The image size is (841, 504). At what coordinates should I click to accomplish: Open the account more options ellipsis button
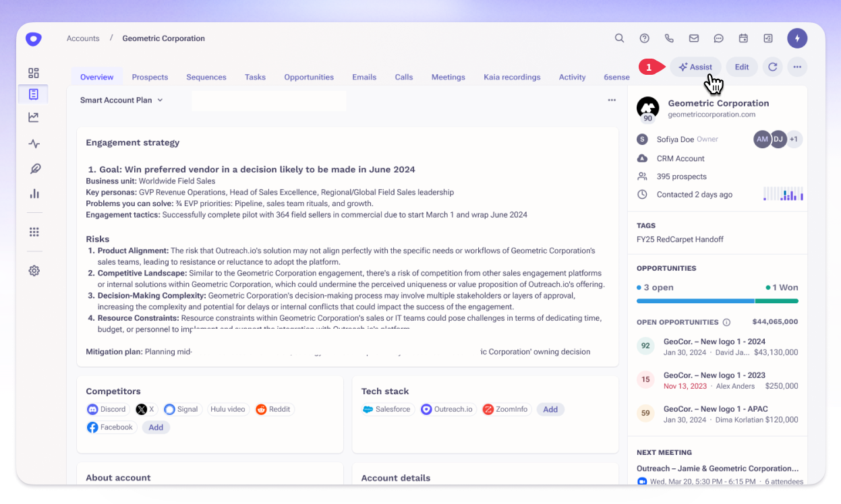pos(797,67)
